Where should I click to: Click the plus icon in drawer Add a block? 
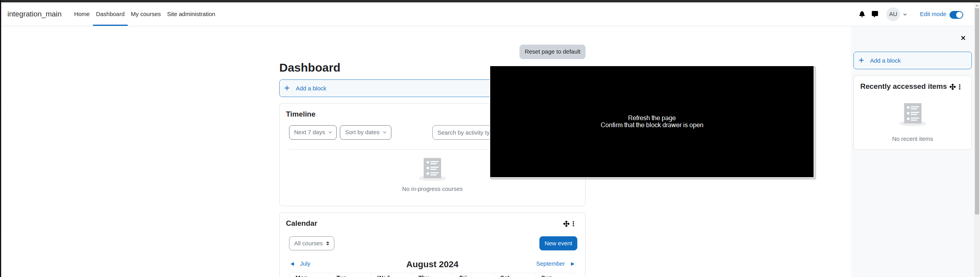click(861, 60)
